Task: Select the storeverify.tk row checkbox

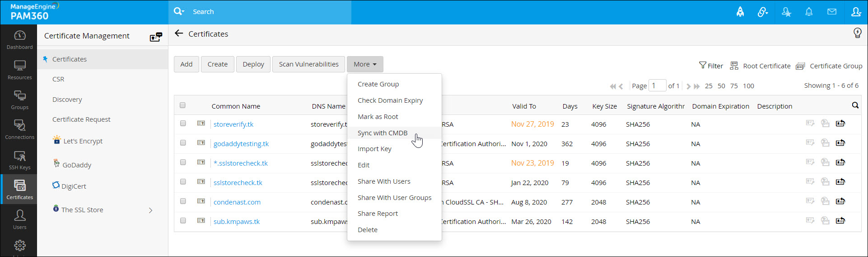Action: tap(183, 124)
